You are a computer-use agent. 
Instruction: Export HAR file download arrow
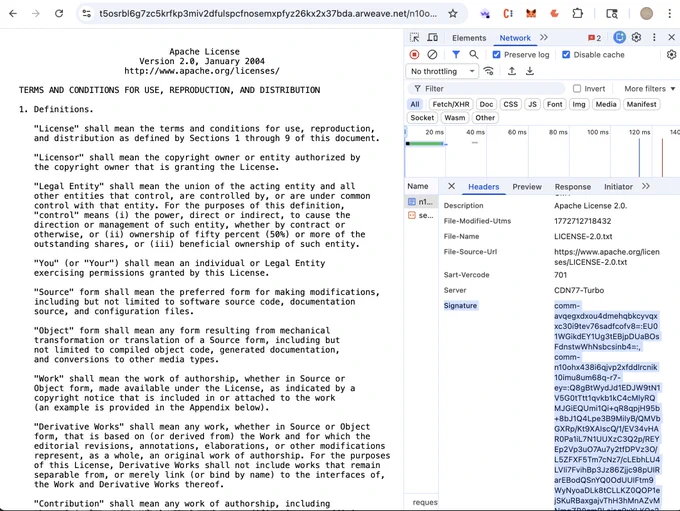[x=530, y=71]
